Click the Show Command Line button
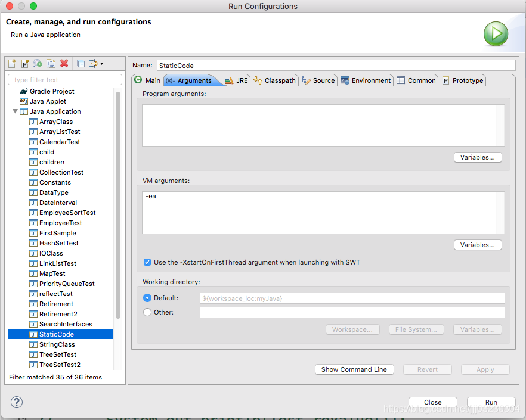Image resolution: width=526 pixels, height=420 pixels. 354,369
